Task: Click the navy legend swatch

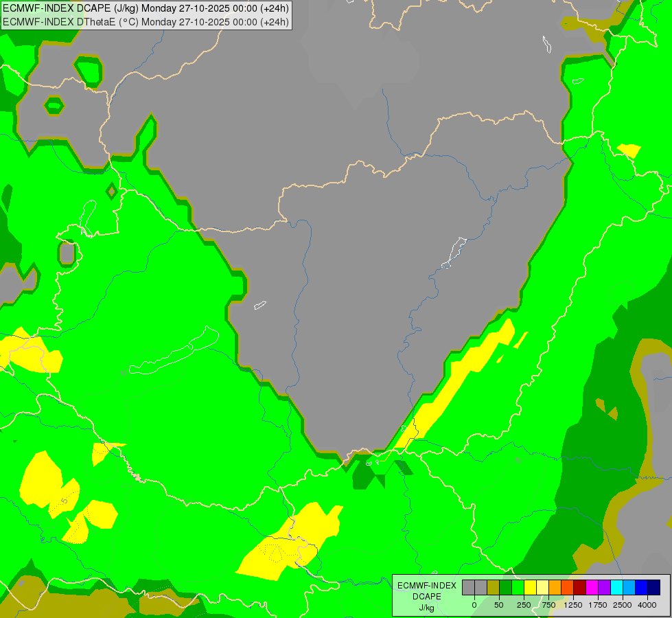Action: pos(654,587)
